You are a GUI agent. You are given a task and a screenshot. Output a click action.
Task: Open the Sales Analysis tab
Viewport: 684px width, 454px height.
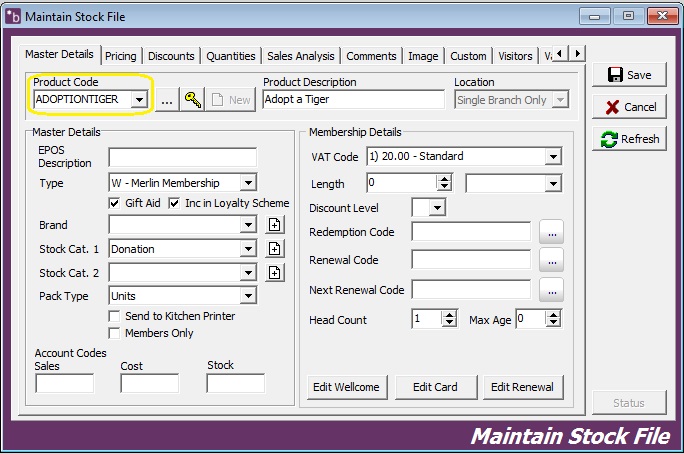pos(301,56)
